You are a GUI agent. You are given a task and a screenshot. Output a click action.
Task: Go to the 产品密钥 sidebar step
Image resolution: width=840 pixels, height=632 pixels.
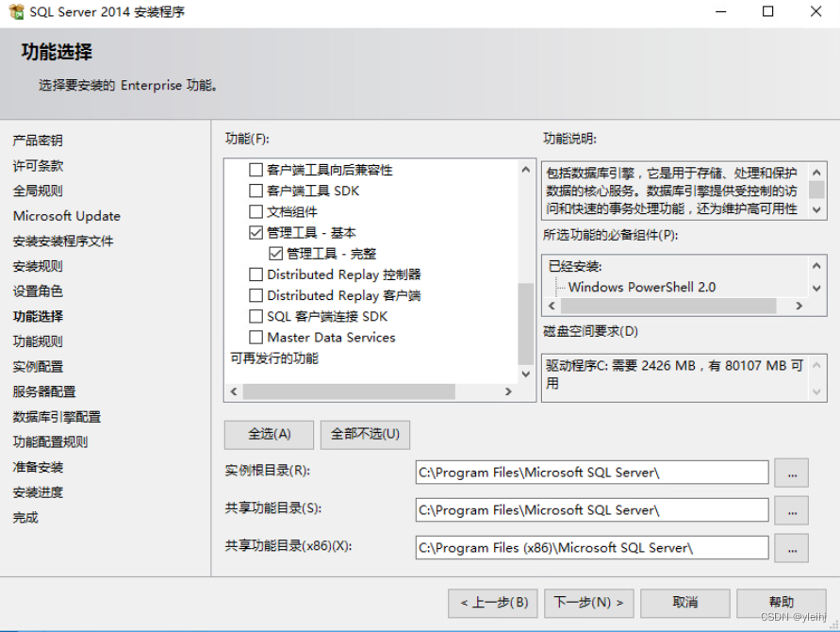38,140
